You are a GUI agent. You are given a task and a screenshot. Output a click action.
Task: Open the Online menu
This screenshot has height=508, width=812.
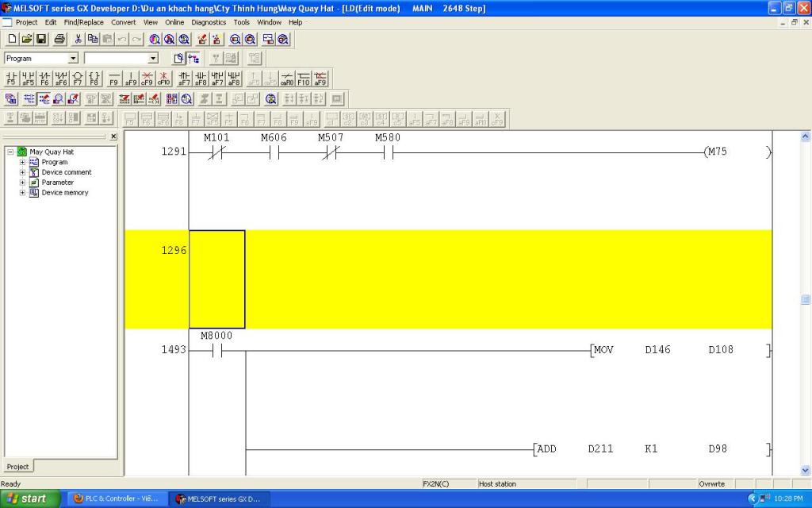[174, 22]
